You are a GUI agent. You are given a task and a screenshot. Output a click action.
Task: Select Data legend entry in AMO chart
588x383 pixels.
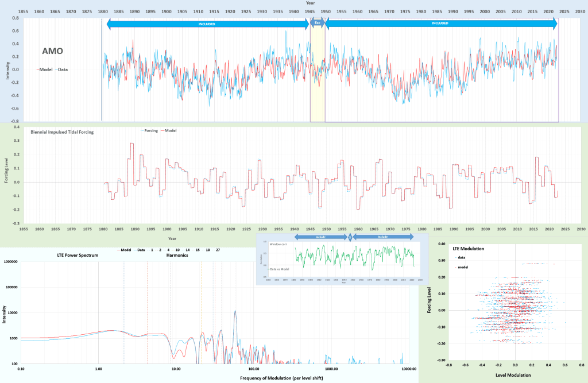pyautogui.click(x=63, y=70)
